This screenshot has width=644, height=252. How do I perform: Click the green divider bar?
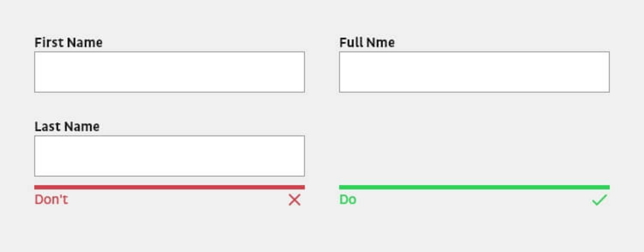pyautogui.click(x=474, y=186)
